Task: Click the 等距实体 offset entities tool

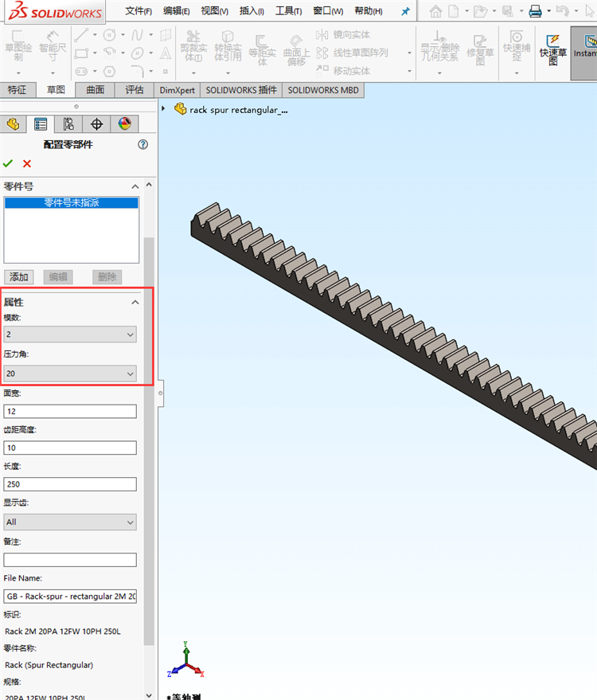Action: (263, 50)
